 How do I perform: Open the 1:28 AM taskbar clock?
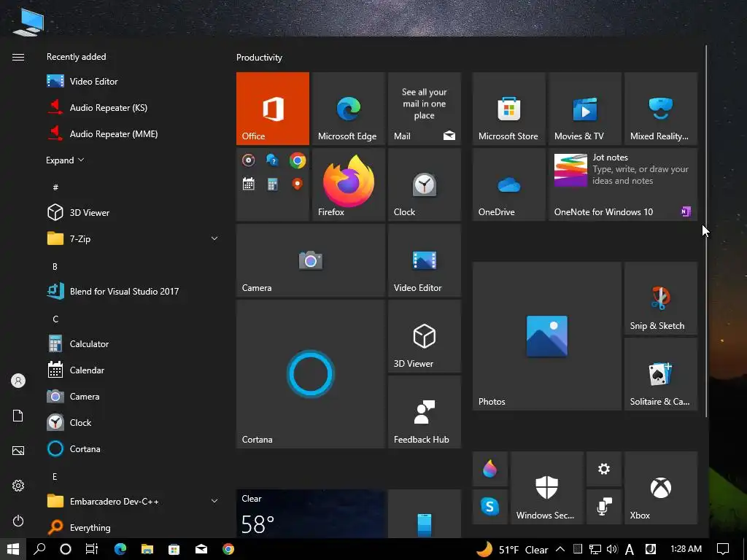pos(686,549)
